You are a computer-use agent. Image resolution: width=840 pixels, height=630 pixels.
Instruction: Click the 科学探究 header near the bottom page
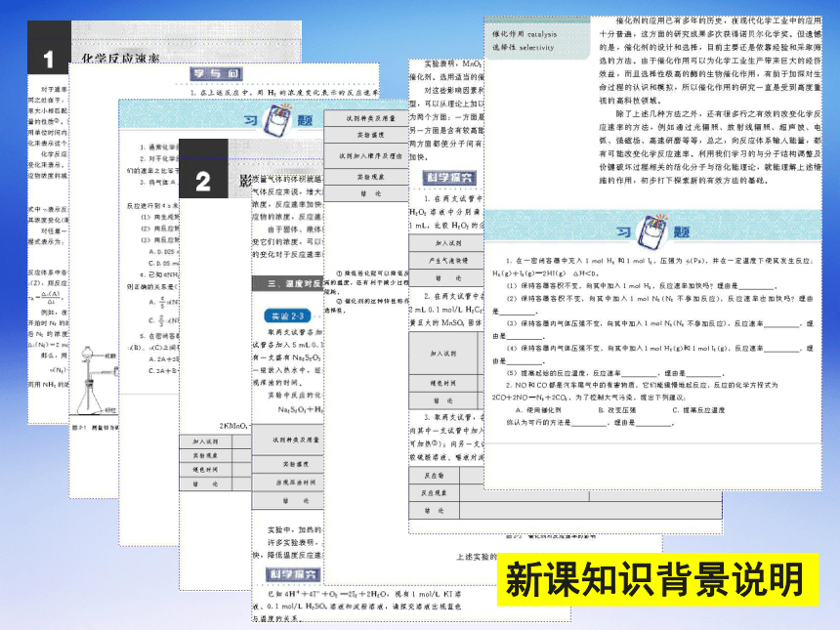(293, 575)
